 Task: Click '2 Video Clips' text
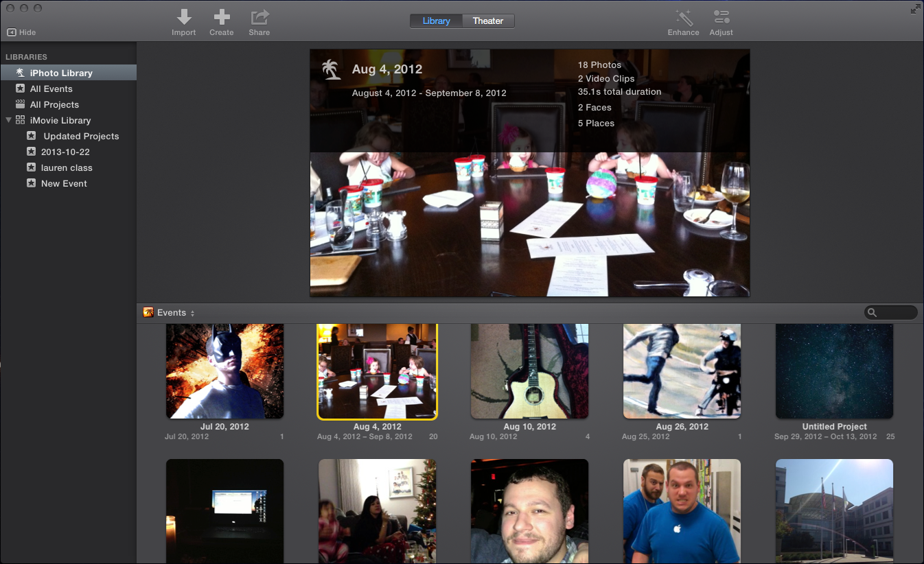[x=606, y=78]
